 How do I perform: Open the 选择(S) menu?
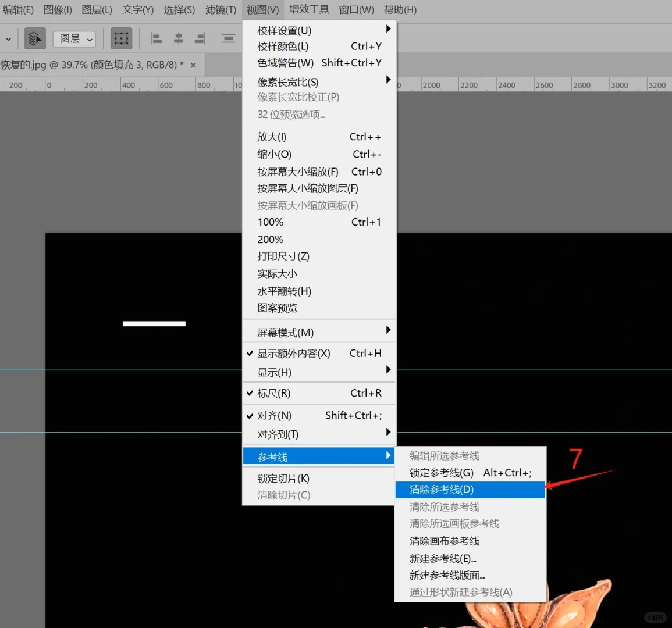tap(179, 9)
